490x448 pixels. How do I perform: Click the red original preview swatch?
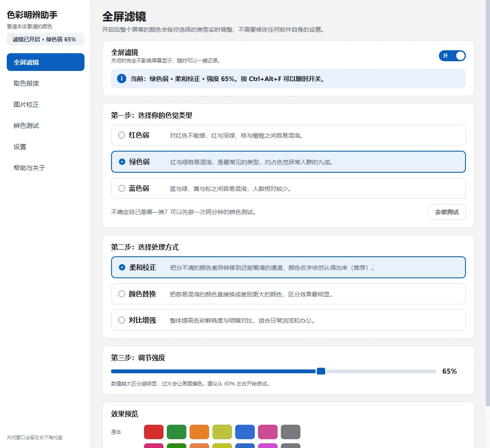(x=154, y=432)
